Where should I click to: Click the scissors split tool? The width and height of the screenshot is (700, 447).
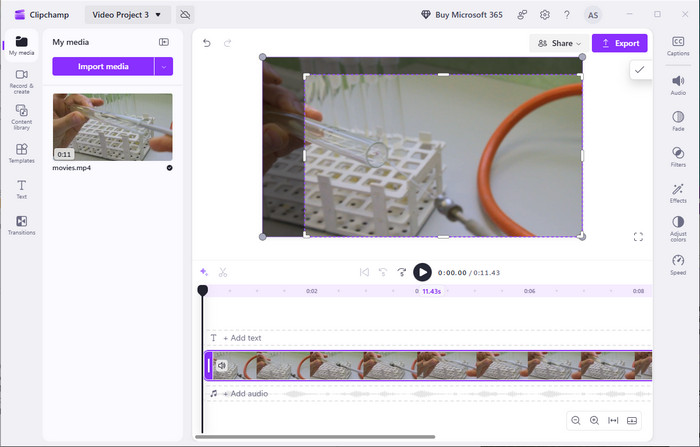tap(223, 272)
